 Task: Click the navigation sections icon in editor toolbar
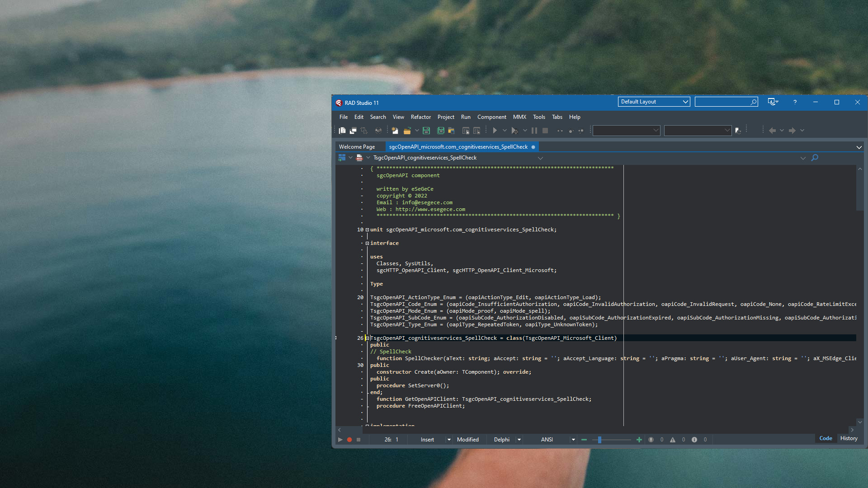[342, 158]
